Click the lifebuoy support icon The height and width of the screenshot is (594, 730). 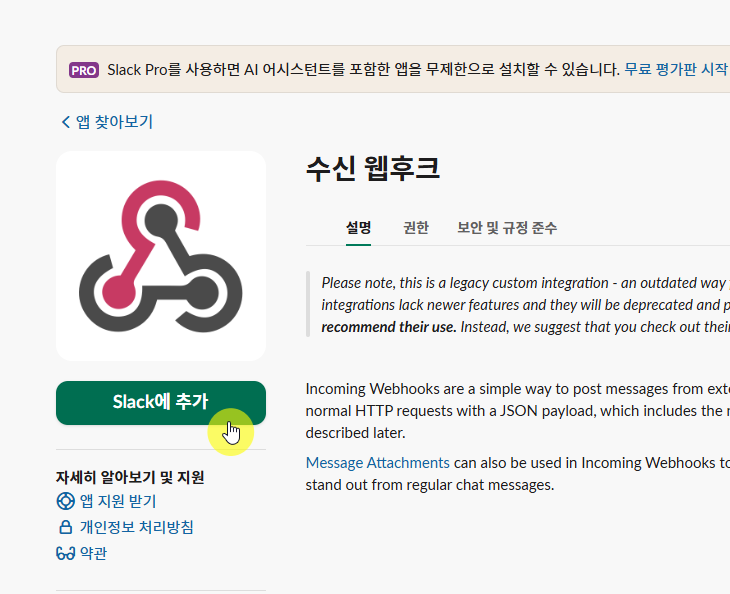(66, 501)
